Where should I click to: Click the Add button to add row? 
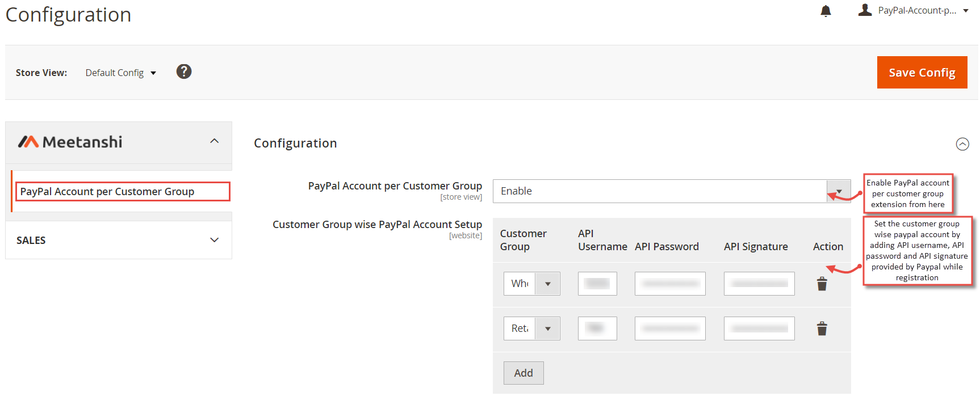(x=523, y=373)
